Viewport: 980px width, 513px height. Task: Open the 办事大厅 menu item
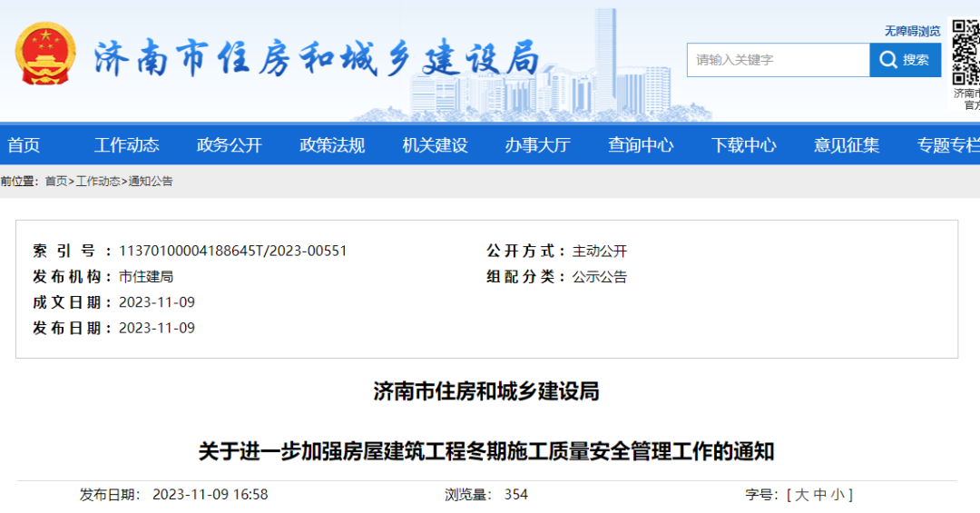click(x=537, y=145)
